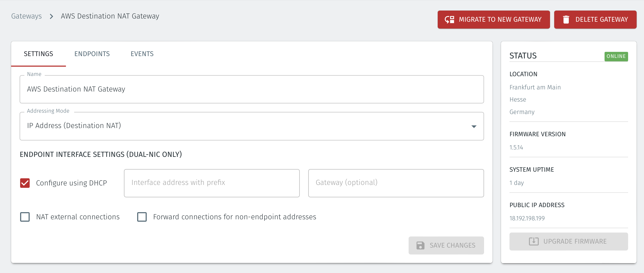Click inside the gateway Name field

tap(252, 89)
